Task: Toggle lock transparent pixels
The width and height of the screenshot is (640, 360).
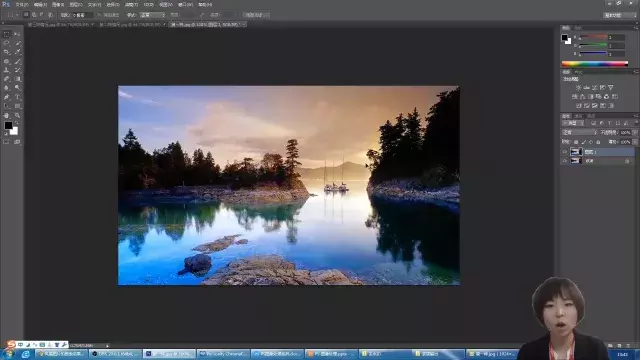Action: 576,142
